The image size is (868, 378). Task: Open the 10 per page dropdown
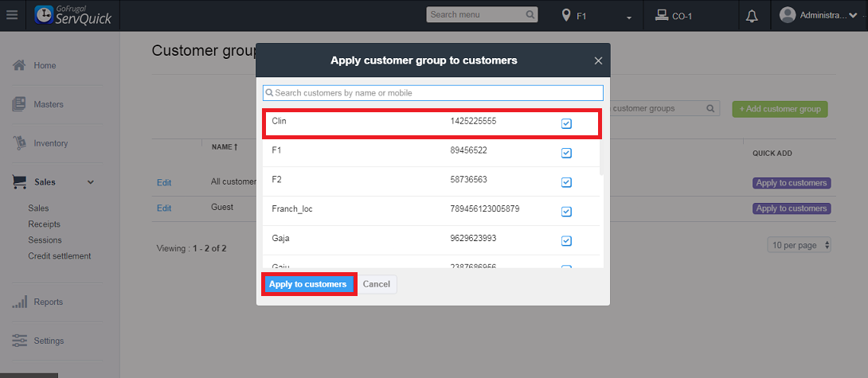800,245
